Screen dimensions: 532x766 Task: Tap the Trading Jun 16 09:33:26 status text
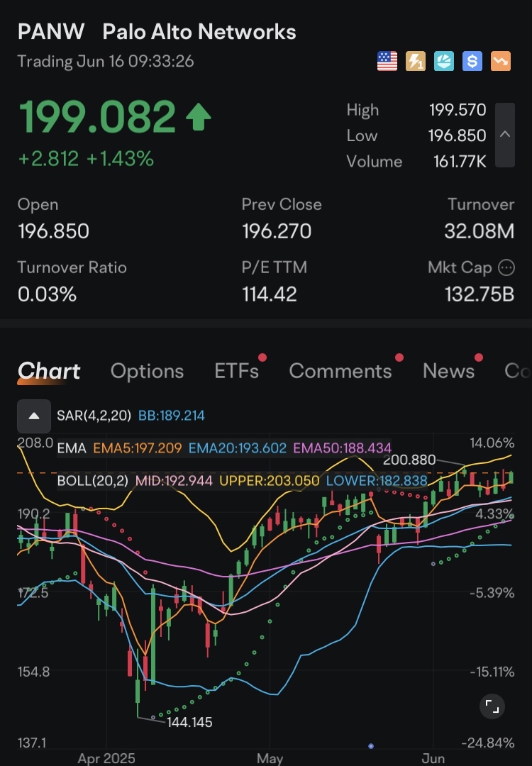coord(106,62)
